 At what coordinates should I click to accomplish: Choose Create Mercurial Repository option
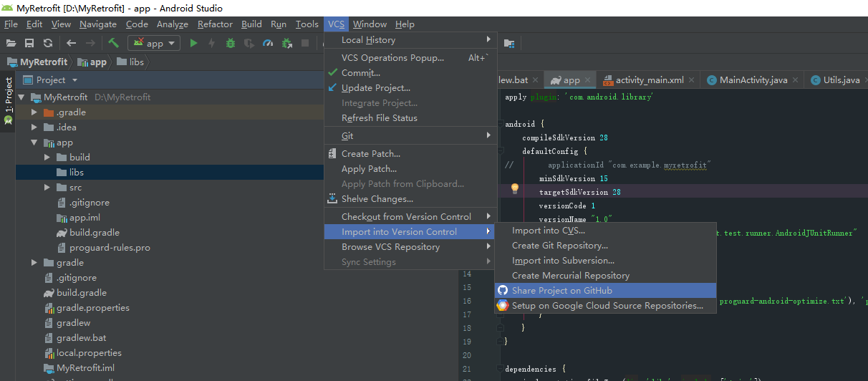tap(605, 276)
